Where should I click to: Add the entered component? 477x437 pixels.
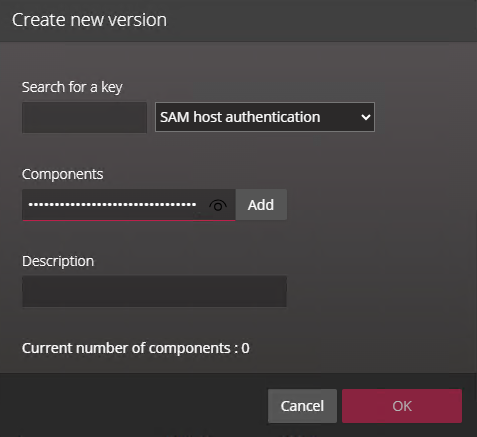pos(261,204)
